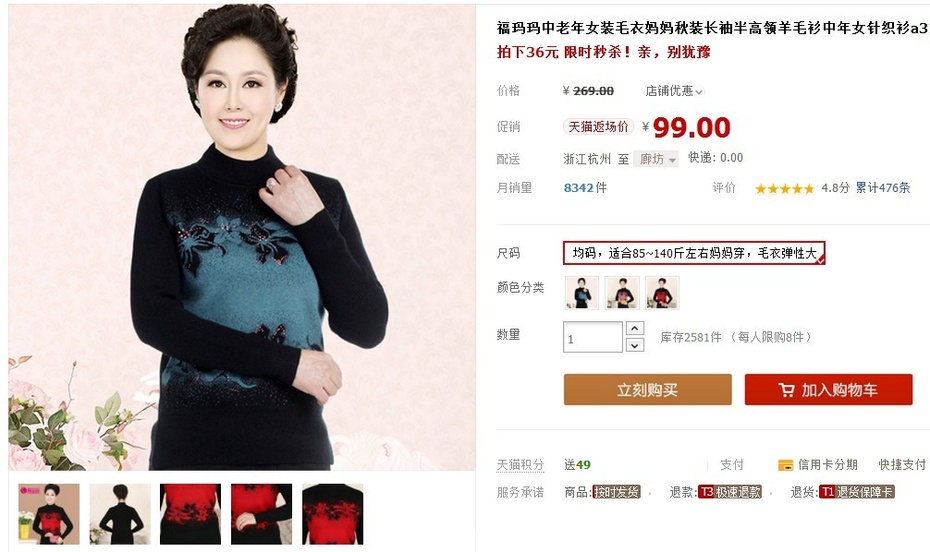
Task: Expand the 店铺优惠 dropdown
Action: (674, 91)
